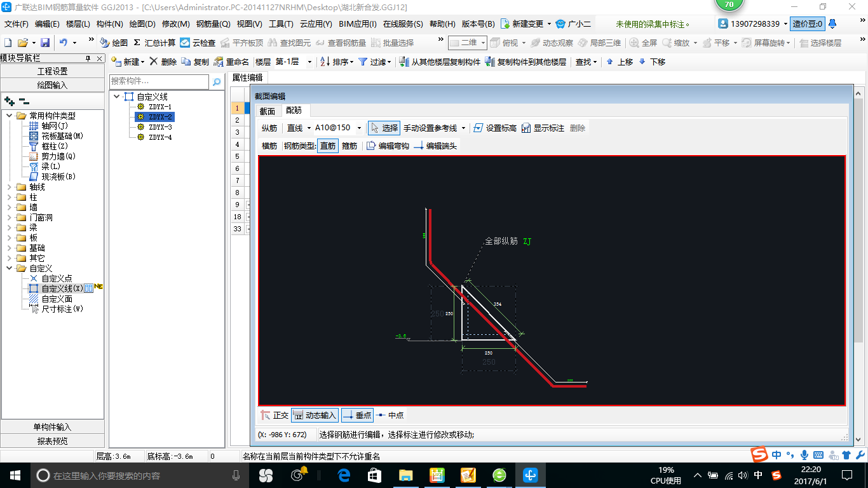Click the new file icon in toolbar
The width and height of the screenshot is (868, 488).
pyautogui.click(x=8, y=43)
